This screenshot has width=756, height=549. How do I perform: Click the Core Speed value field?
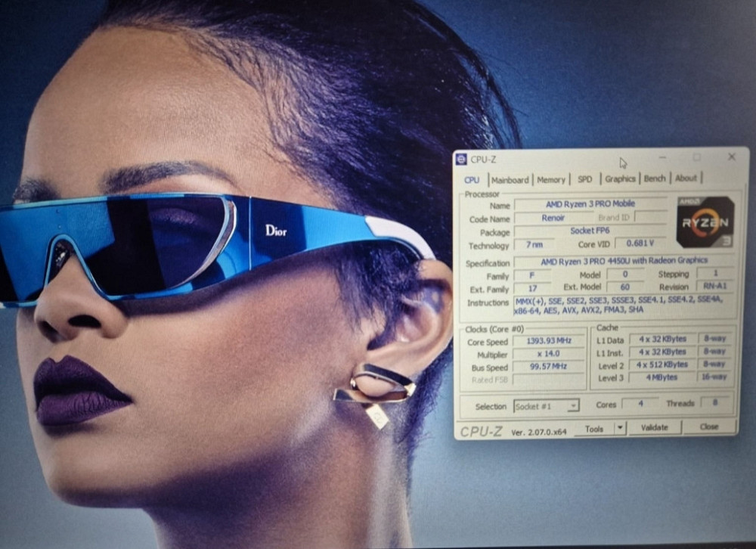click(x=550, y=342)
